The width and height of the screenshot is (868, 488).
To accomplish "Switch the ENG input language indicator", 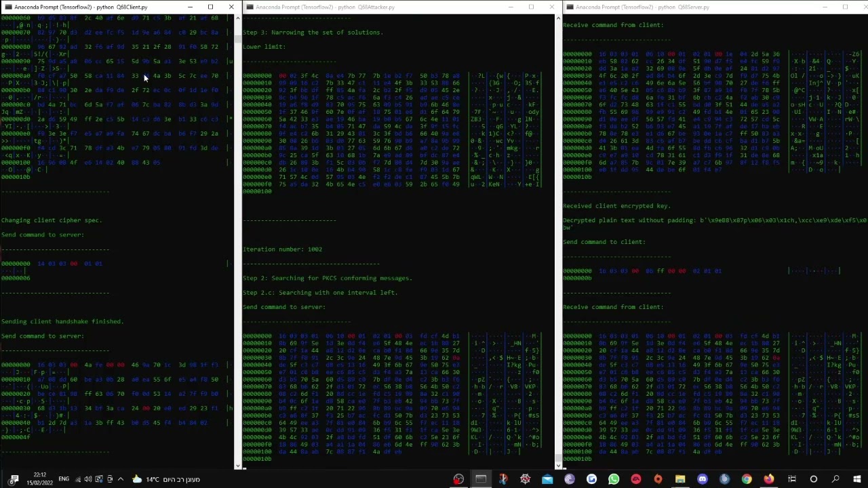I will [64, 479].
